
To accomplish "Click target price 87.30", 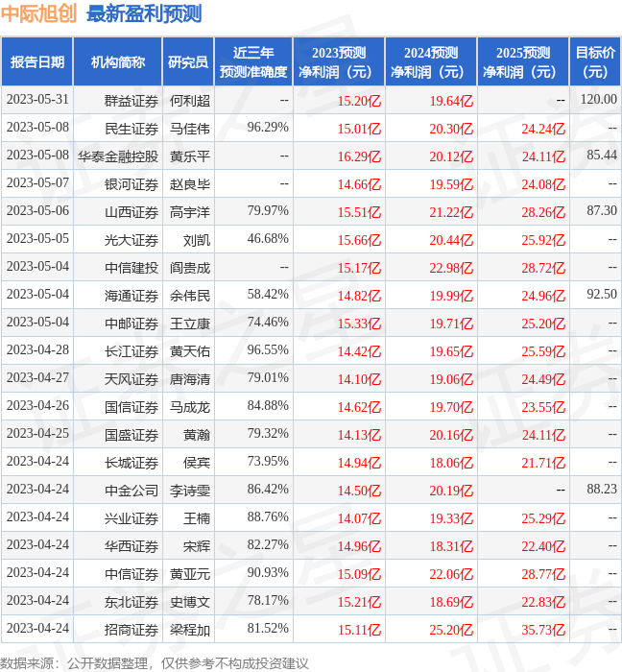I will (x=602, y=211).
